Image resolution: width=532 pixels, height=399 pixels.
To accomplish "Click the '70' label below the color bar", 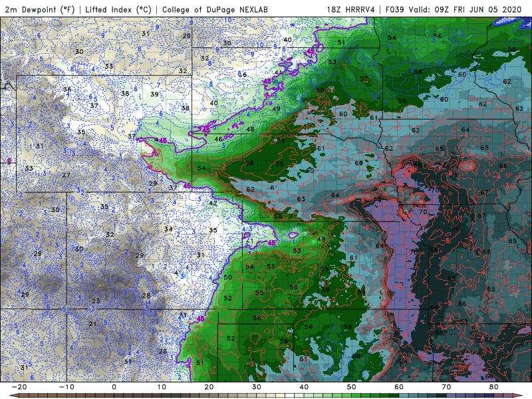I will 446,387.
